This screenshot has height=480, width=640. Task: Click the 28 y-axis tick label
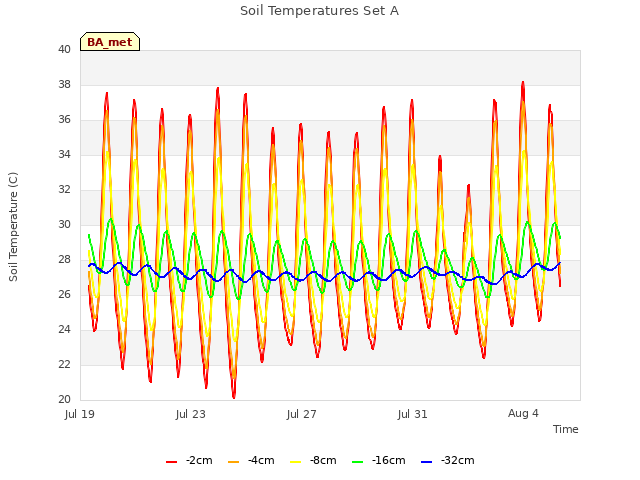64,260
